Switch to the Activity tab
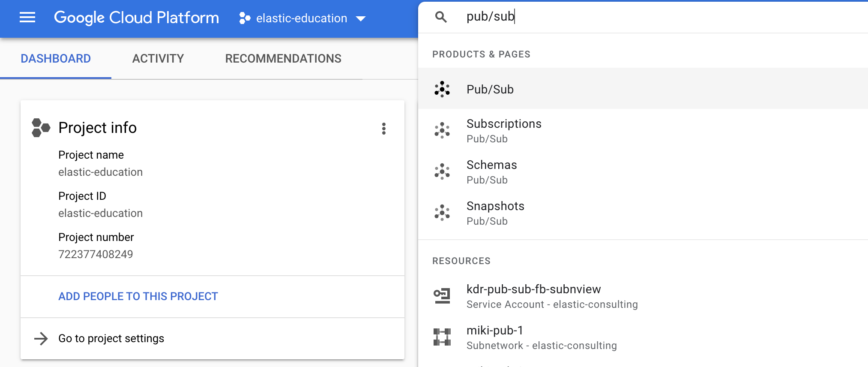The height and width of the screenshot is (367, 868). 158,58
